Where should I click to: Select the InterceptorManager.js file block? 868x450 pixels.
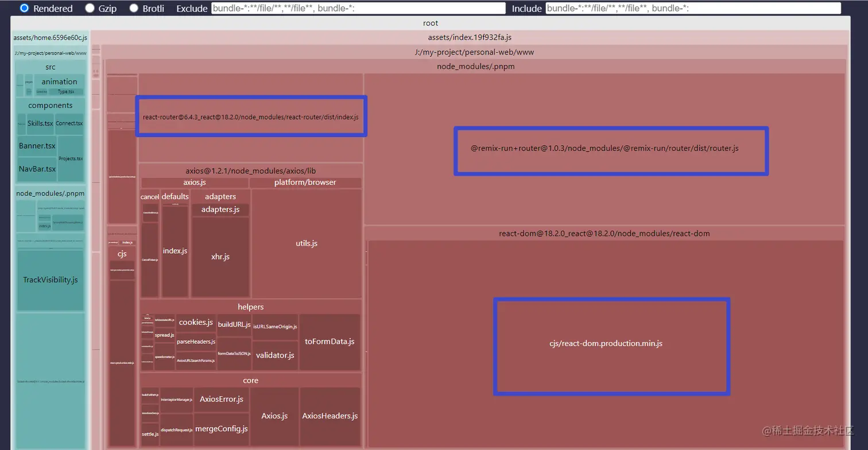coord(176,399)
